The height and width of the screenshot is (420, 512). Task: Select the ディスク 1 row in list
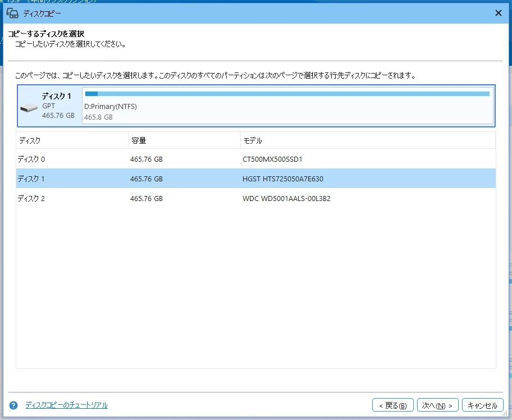pos(255,179)
